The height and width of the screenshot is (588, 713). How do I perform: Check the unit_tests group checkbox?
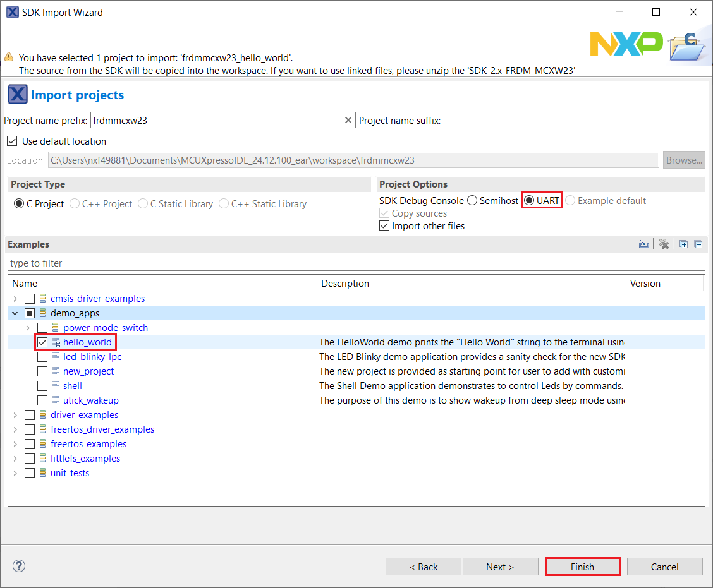point(30,473)
